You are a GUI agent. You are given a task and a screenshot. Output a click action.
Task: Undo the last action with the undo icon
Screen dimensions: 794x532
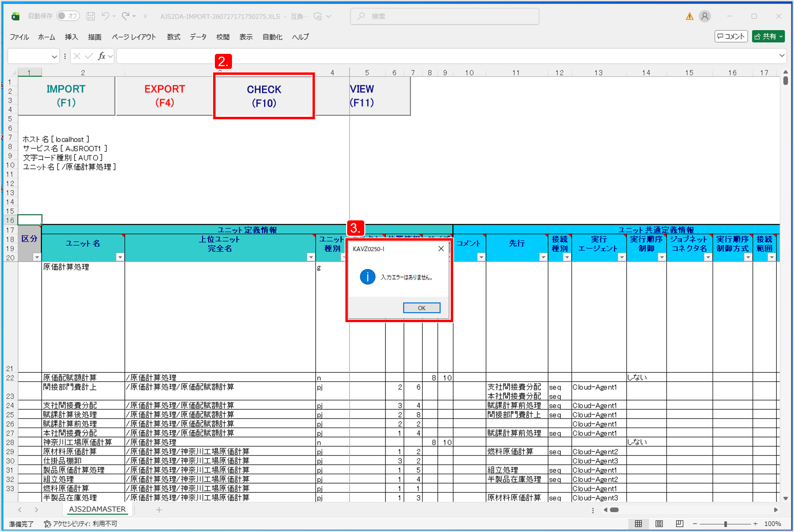(x=105, y=16)
